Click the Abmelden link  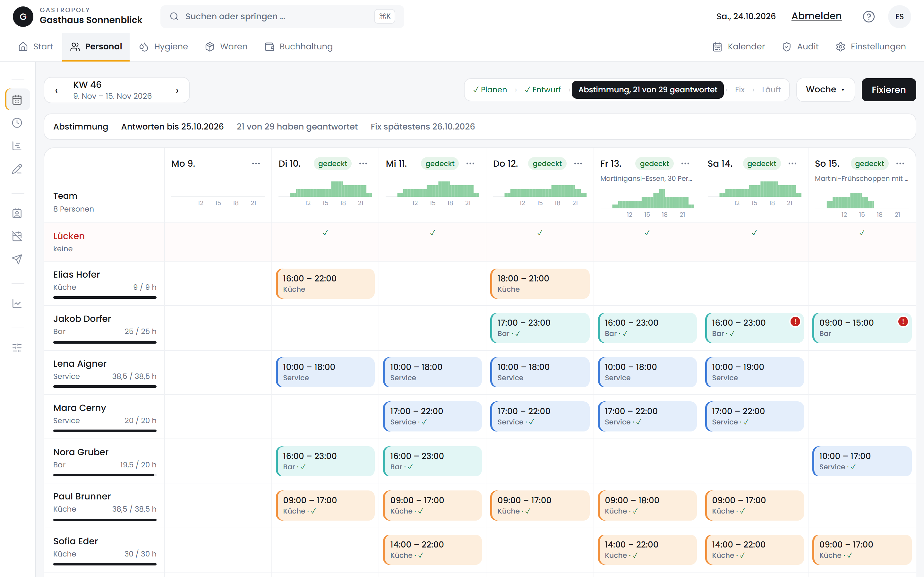click(816, 16)
